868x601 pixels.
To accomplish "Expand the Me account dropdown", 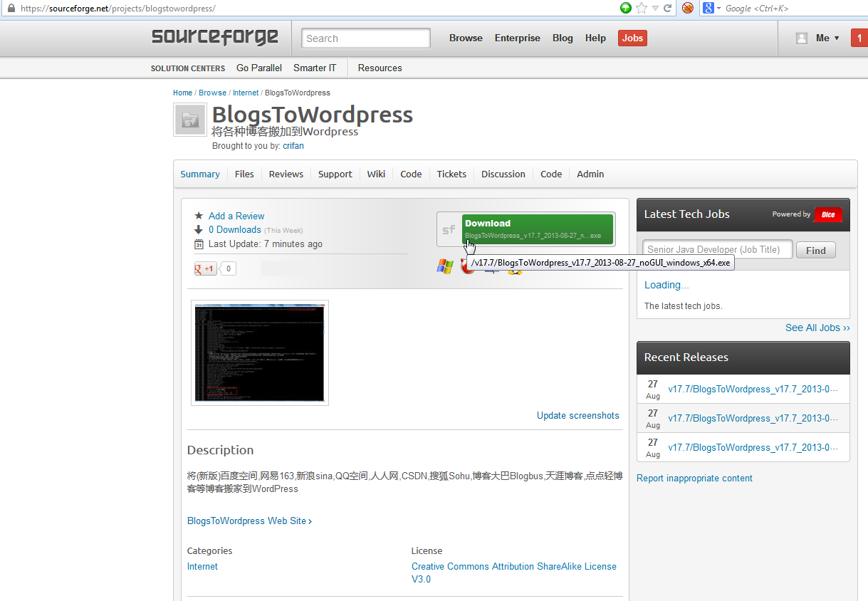I will point(827,38).
